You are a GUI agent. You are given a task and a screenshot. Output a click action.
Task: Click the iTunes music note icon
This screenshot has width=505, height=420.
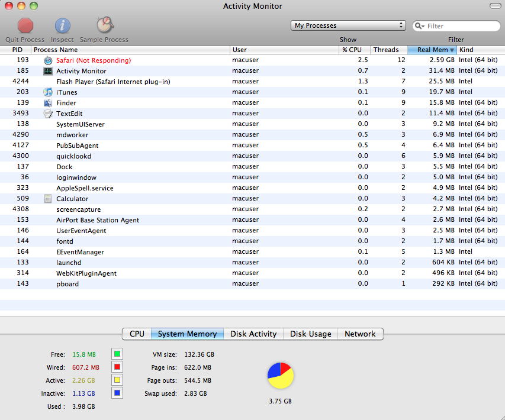pos(48,92)
